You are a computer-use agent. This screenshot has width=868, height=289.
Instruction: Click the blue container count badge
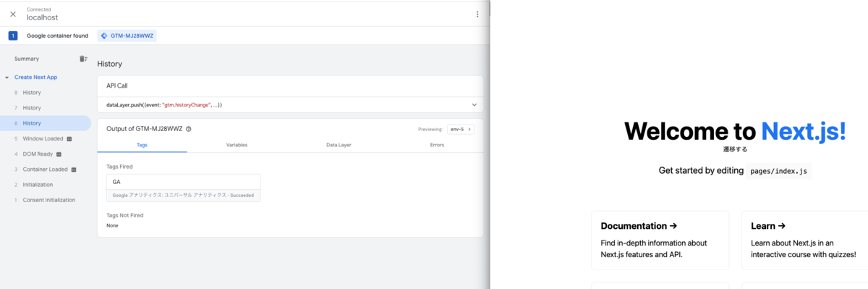click(x=13, y=35)
